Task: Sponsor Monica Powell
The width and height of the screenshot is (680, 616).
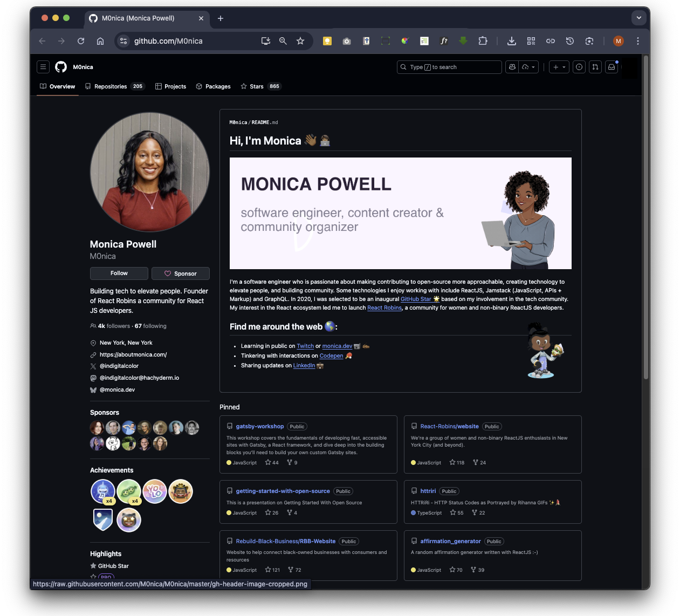Action: click(x=181, y=273)
